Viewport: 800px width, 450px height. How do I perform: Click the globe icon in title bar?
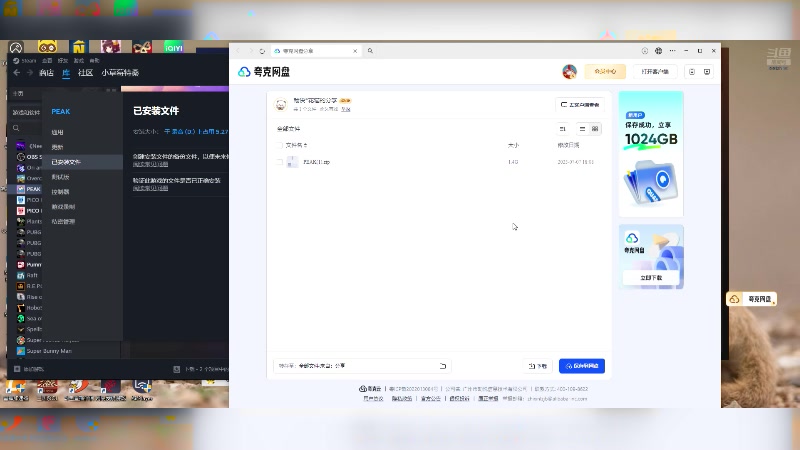coord(659,51)
